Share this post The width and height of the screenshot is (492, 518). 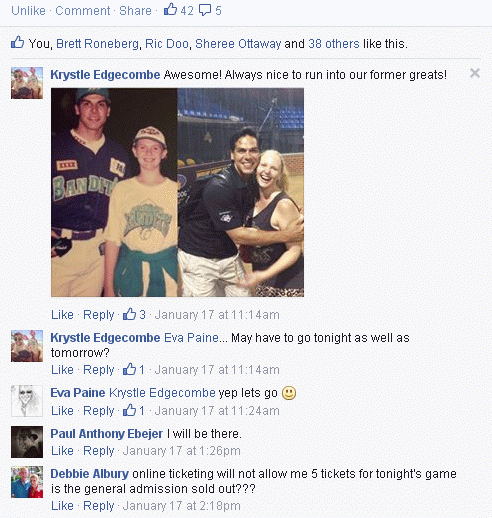[135, 11]
